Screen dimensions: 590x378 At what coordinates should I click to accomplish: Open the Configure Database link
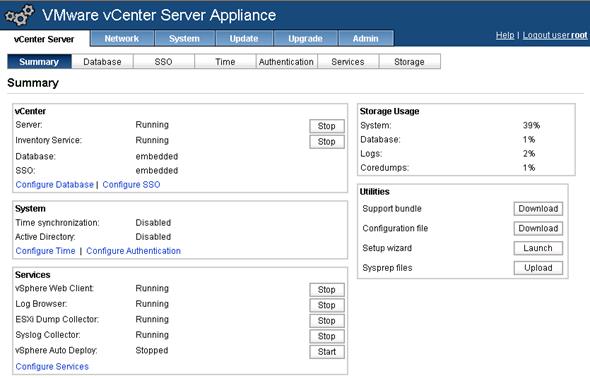coord(55,185)
